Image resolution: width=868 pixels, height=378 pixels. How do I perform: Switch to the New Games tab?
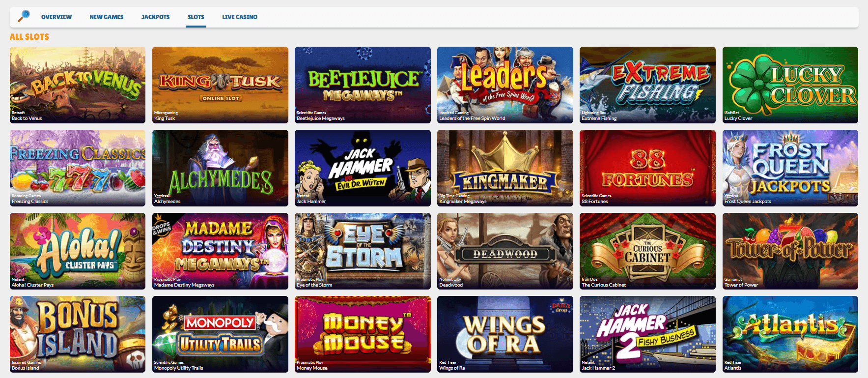click(x=107, y=17)
